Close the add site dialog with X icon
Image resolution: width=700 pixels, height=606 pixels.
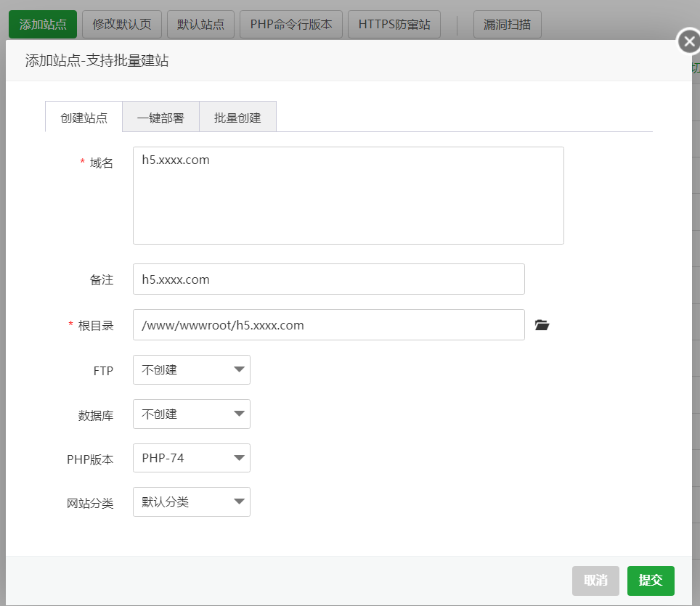click(689, 41)
